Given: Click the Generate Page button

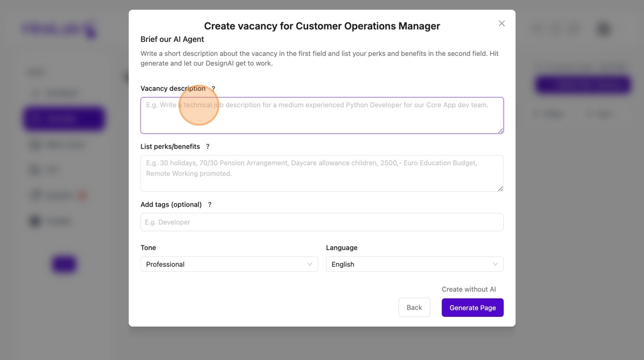Looking at the screenshot, I should (x=472, y=308).
